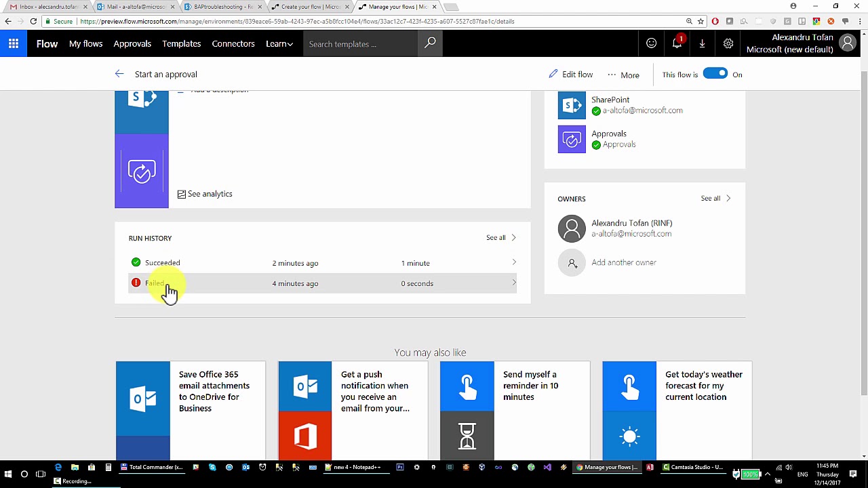
Task: Open Approvals in the navigation
Action: click(x=132, y=44)
